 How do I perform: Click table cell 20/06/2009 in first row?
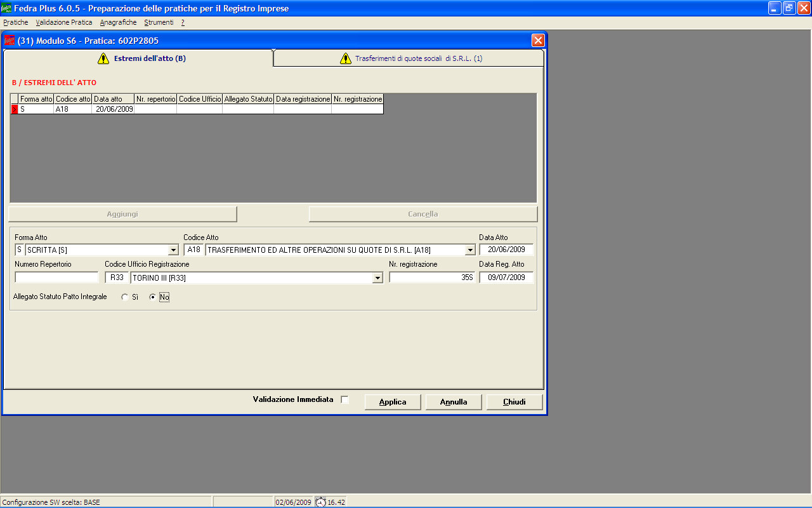click(114, 109)
